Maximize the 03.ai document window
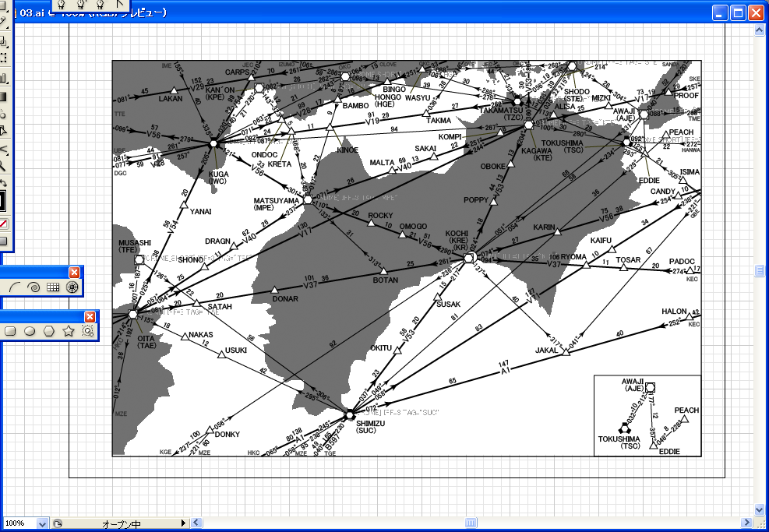This screenshot has width=769, height=532. [738, 12]
